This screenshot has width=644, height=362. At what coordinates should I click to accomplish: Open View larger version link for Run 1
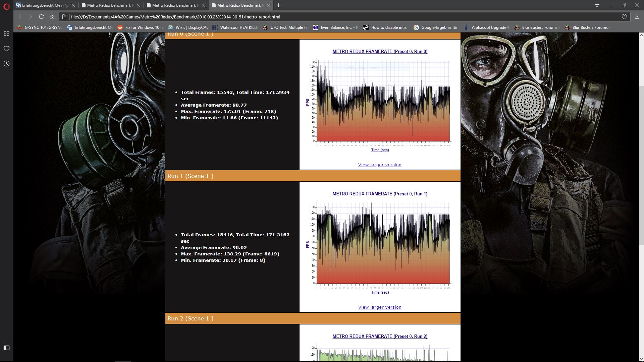point(380,307)
